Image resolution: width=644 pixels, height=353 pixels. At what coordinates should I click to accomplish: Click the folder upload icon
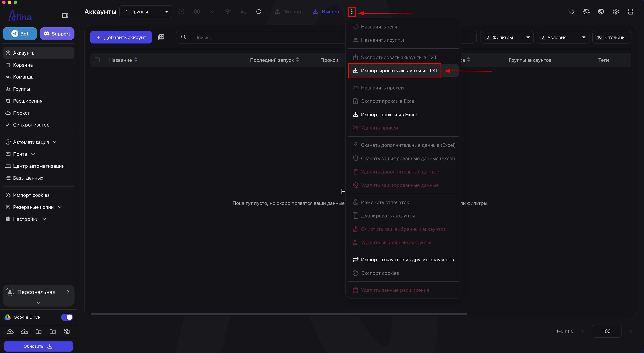pyautogui.click(x=39, y=332)
